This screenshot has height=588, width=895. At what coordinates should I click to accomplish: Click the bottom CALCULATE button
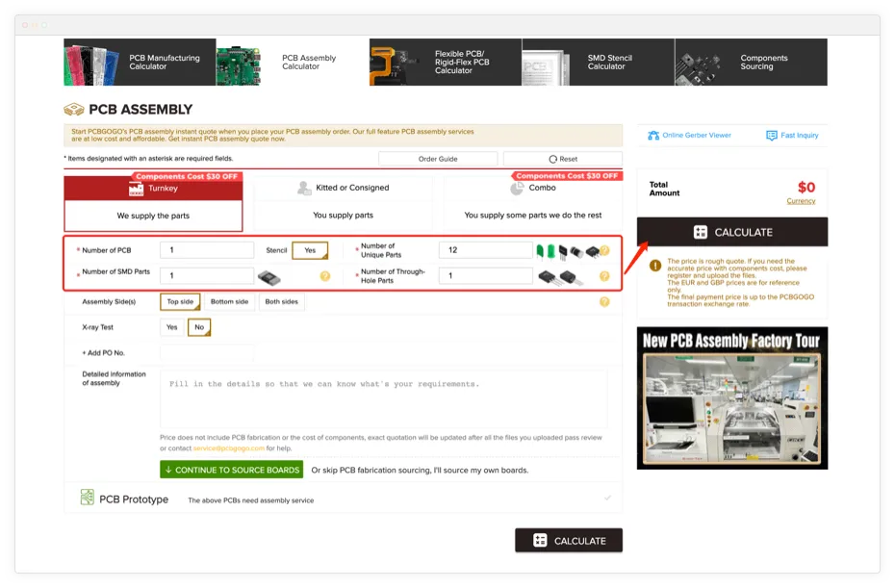[x=569, y=540]
